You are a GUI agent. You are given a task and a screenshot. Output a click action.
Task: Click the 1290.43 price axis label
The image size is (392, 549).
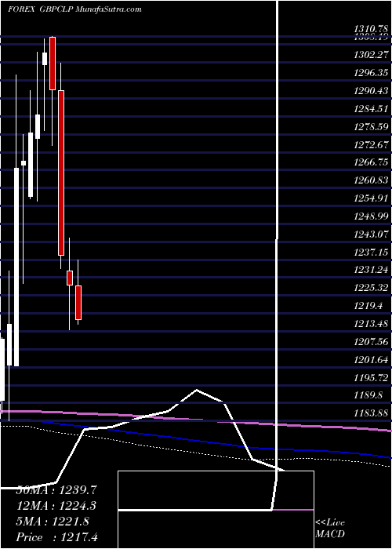[x=371, y=91]
